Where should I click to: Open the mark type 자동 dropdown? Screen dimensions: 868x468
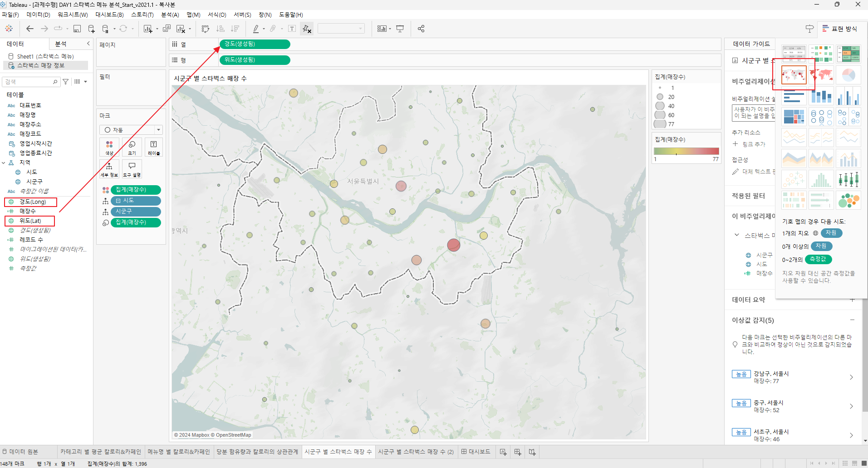[x=131, y=130]
